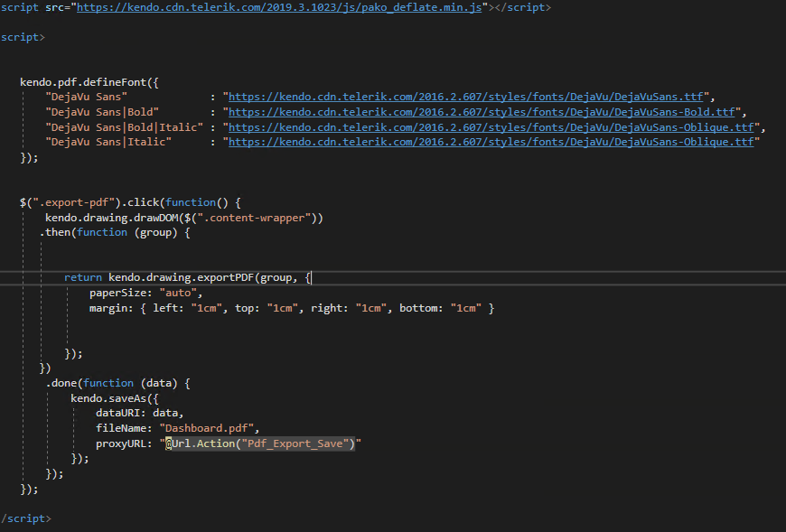Click the "auto" paperSize value

click(178, 293)
